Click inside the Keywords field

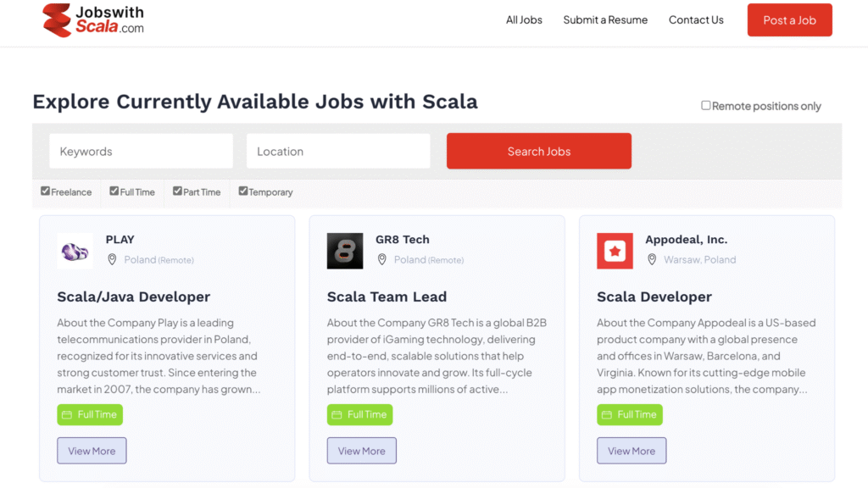pos(141,151)
